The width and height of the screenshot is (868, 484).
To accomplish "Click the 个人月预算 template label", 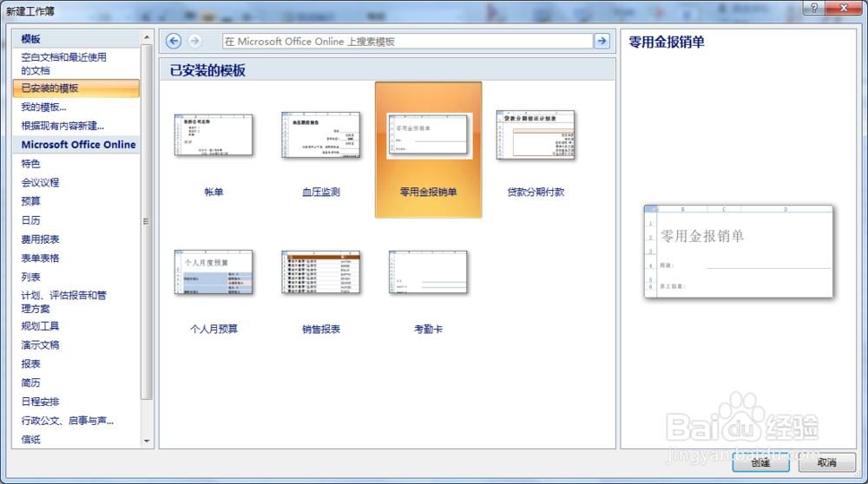I will (x=214, y=329).
